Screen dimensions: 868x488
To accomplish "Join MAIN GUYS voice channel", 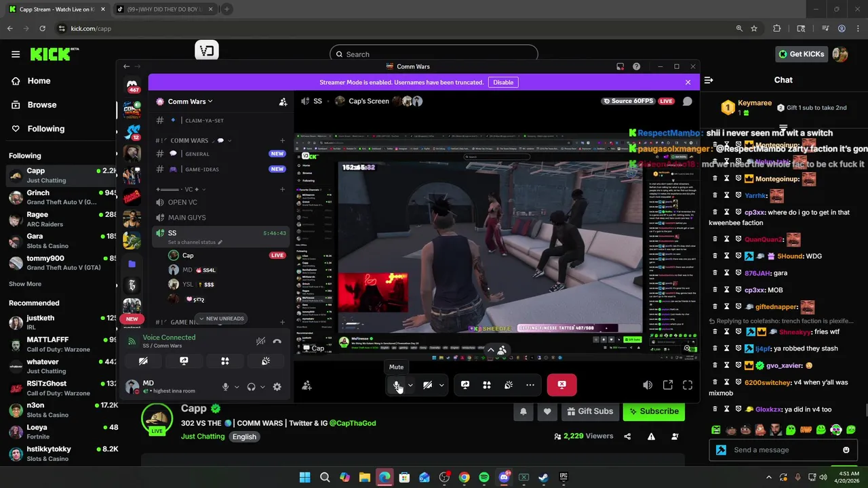I will click(x=222, y=218).
